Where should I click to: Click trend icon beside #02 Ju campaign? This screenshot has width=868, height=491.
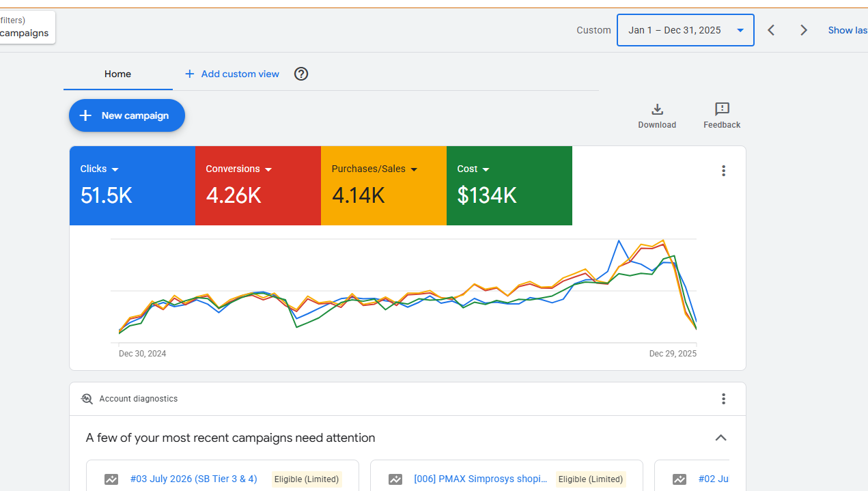pyautogui.click(x=680, y=479)
